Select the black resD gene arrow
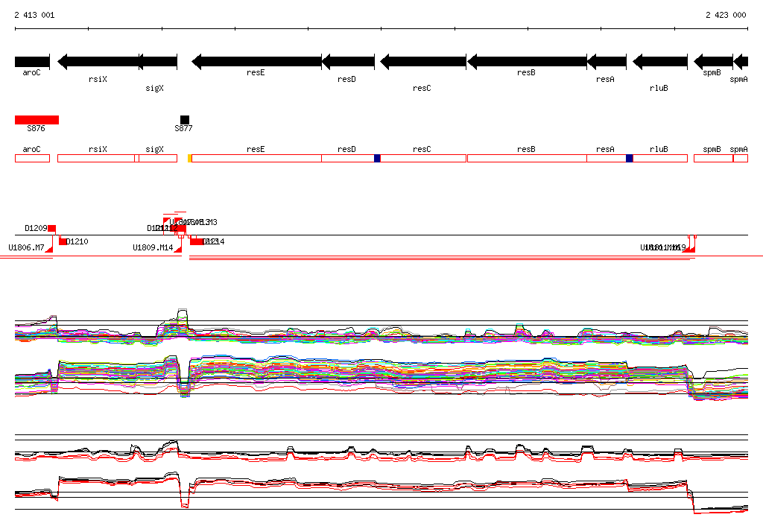 (x=349, y=62)
